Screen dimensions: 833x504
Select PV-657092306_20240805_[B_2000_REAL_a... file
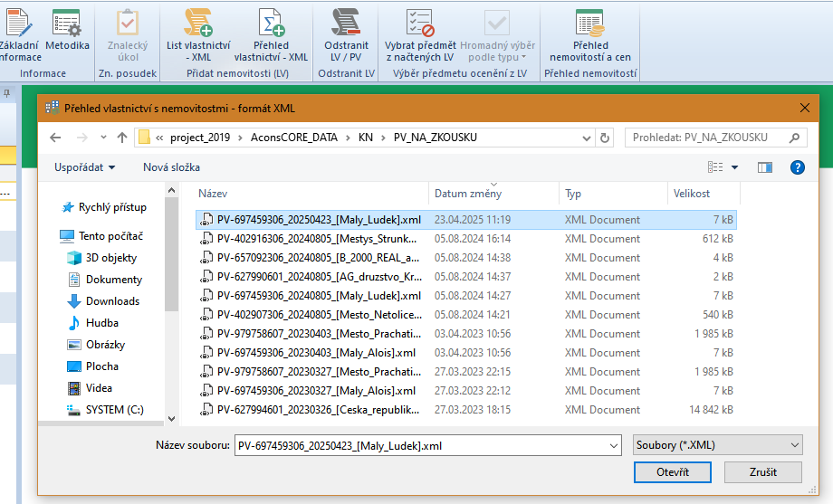click(x=466, y=258)
